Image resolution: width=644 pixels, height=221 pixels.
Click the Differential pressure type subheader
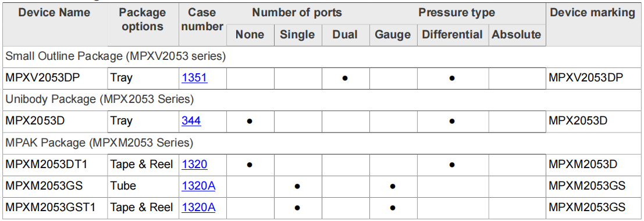point(453,35)
